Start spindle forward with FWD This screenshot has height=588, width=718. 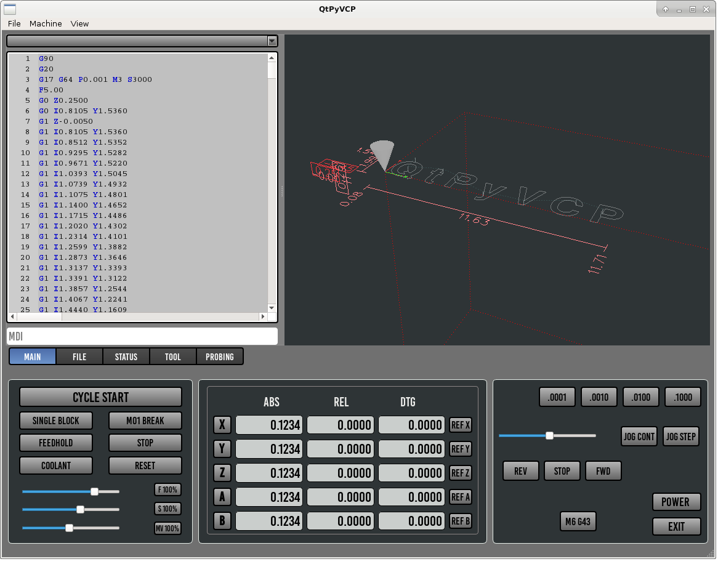click(x=603, y=471)
